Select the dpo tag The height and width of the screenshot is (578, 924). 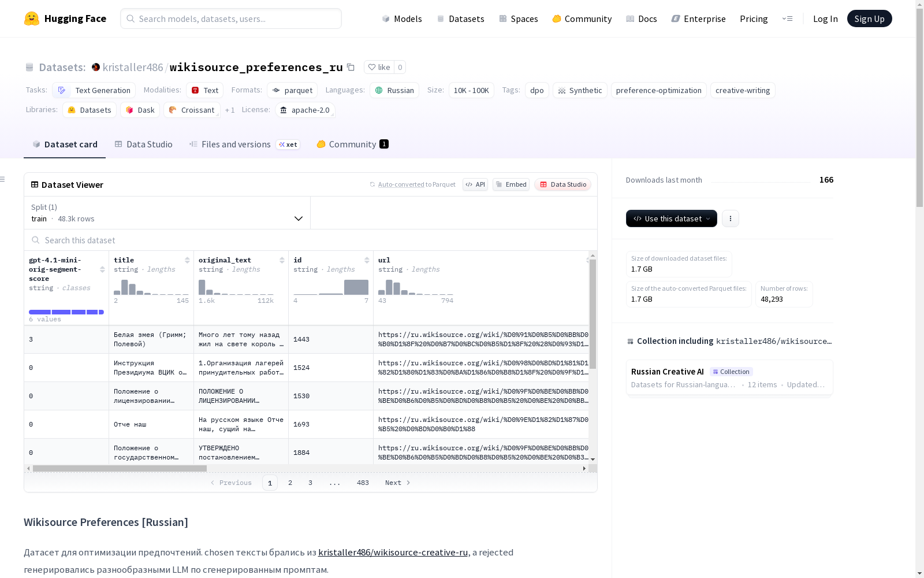[537, 90]
